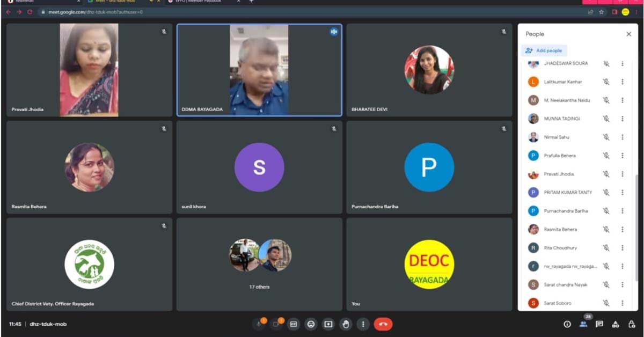Toggle the microphone button
This screenshot has width=644, height=337.
pos(259,324)
